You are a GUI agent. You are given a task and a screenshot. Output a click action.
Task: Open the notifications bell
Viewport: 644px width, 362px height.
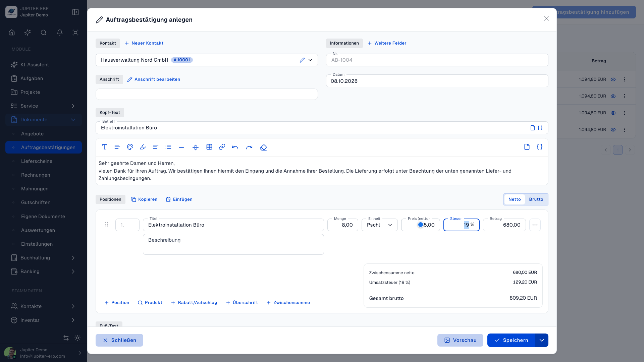[x=60, y=33]
